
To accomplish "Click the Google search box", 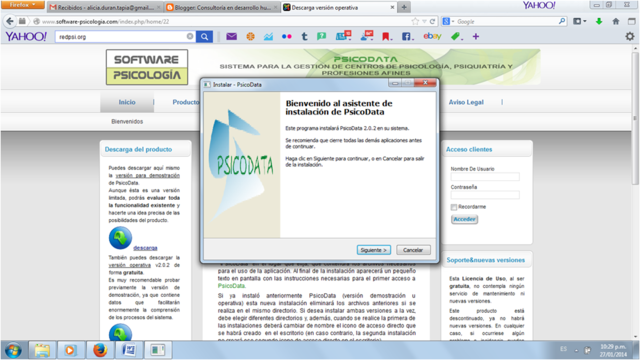I will (506, 21).
